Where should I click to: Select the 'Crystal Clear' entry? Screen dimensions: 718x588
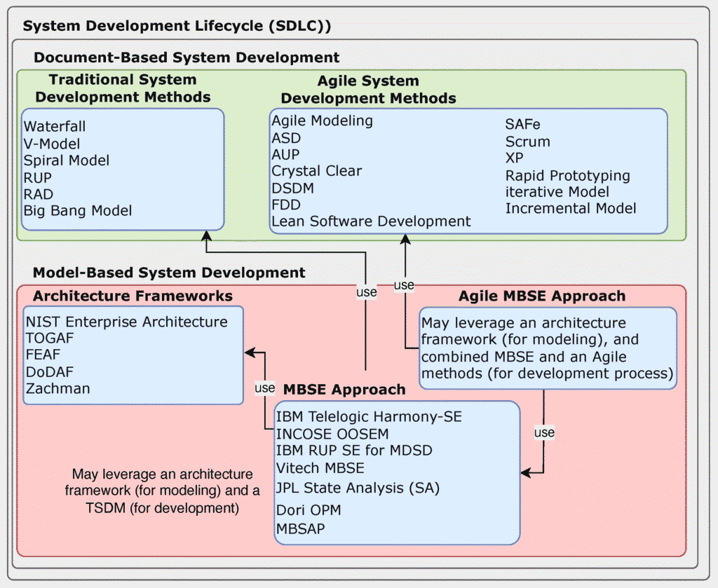[x=317, y=171]
